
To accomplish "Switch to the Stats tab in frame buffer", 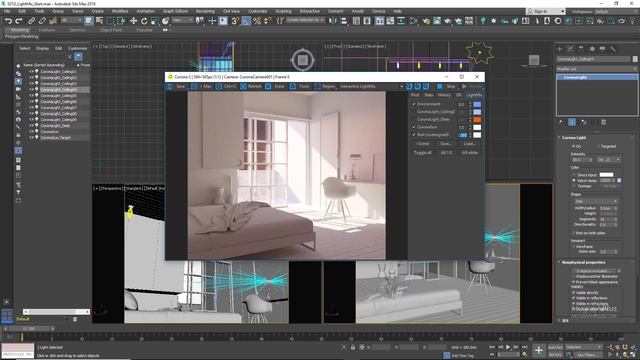I will point(428,95).
